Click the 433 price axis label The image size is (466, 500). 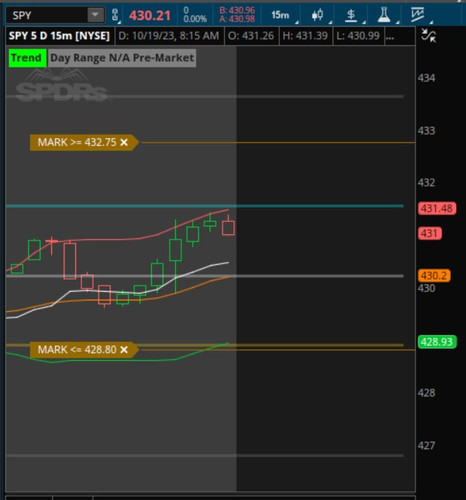tap(426, 131)
